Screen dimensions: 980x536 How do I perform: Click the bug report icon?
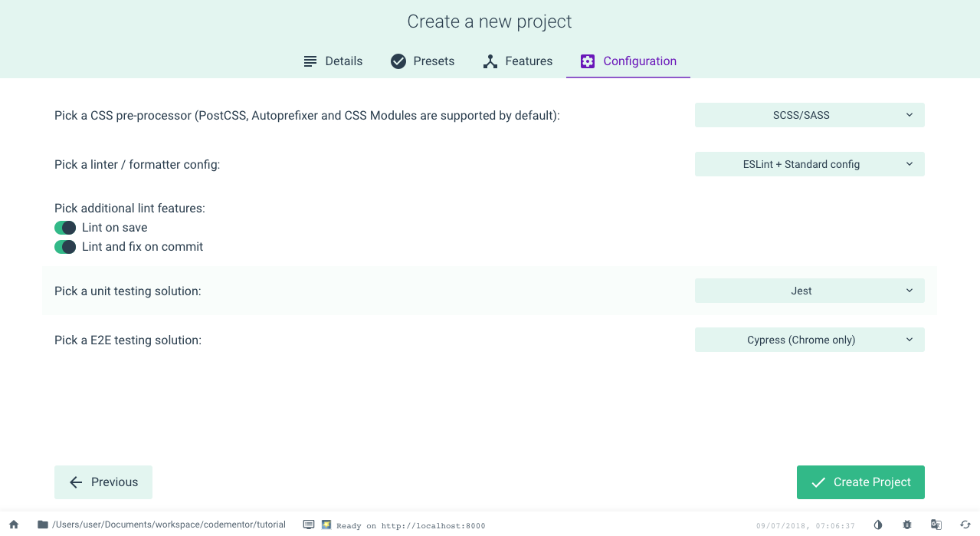(907, 524)
